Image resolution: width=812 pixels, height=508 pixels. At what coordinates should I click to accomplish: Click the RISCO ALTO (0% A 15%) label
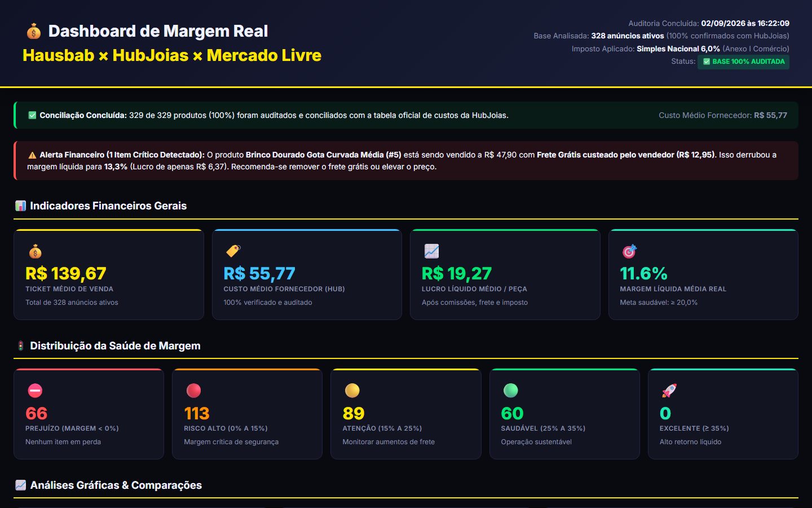(x=226, y=428)
